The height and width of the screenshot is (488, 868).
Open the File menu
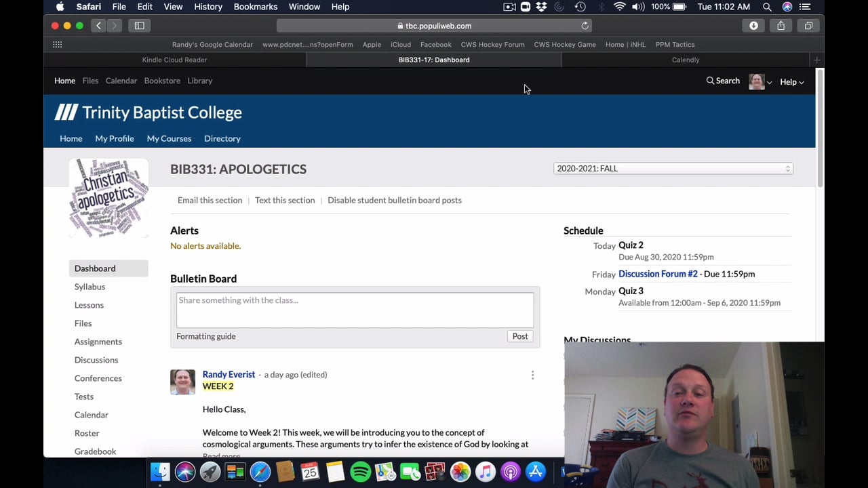[119, 7]
